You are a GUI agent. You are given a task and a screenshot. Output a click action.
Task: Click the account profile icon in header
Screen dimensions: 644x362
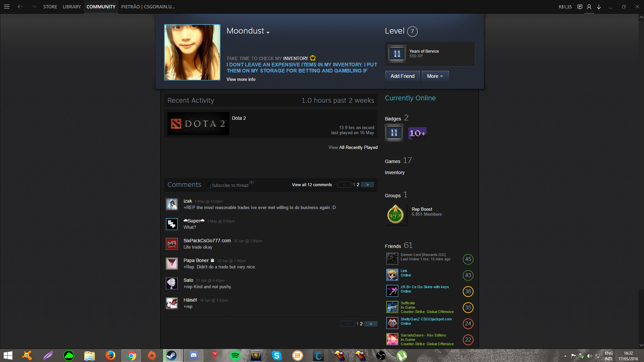coord(589,7)
